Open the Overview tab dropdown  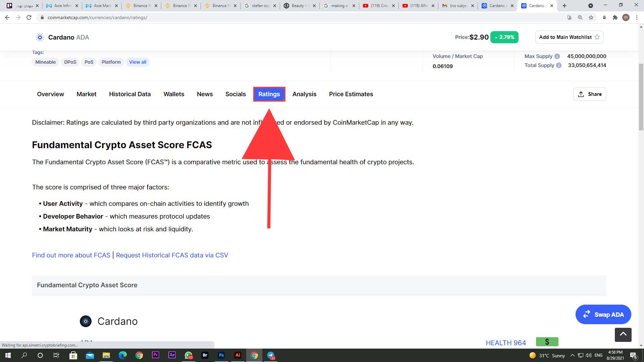pyautogui.click(x=50, y=94)
